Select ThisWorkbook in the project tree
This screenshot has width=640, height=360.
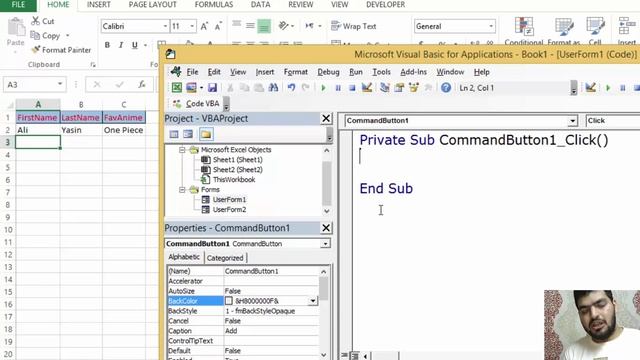[x=233, y=180]
